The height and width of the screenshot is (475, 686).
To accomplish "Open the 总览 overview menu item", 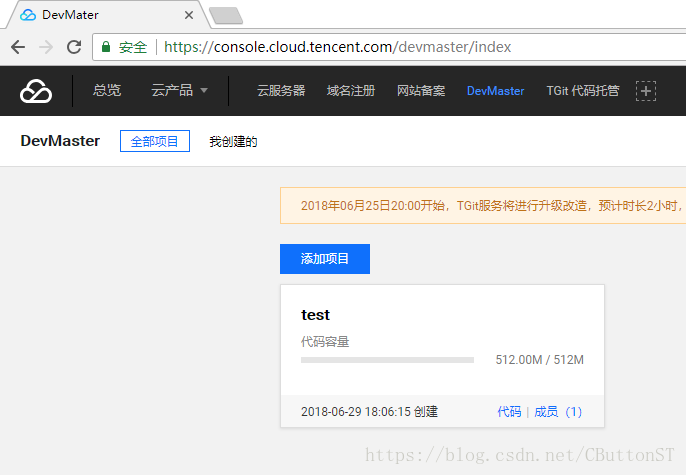I will tap(107, 91).
